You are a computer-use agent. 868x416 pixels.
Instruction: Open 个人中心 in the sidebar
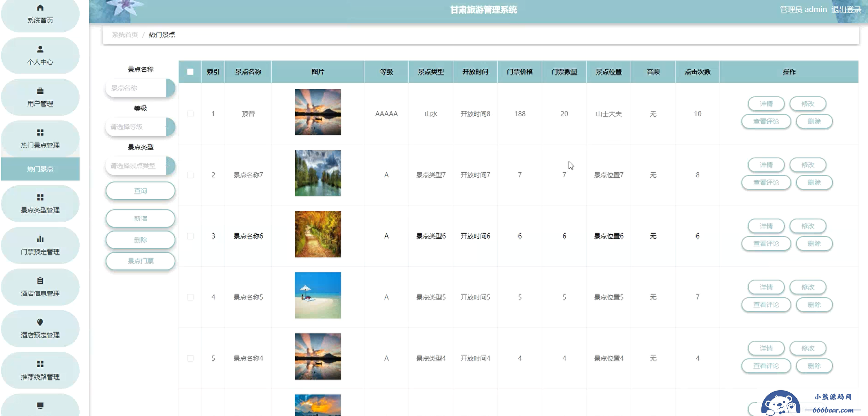pyautogui.click(x=40, y=55)
